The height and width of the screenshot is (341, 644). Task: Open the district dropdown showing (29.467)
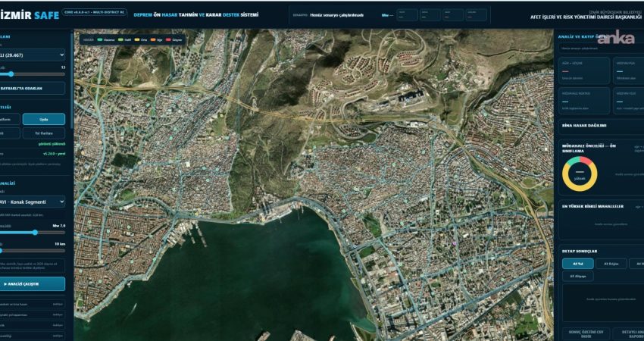click(x=32, y=55)
